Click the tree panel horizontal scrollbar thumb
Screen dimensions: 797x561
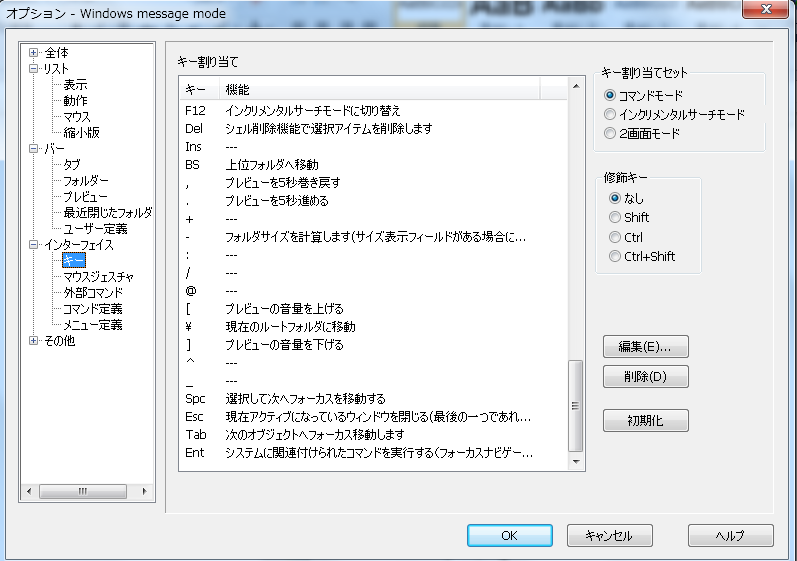83,491
